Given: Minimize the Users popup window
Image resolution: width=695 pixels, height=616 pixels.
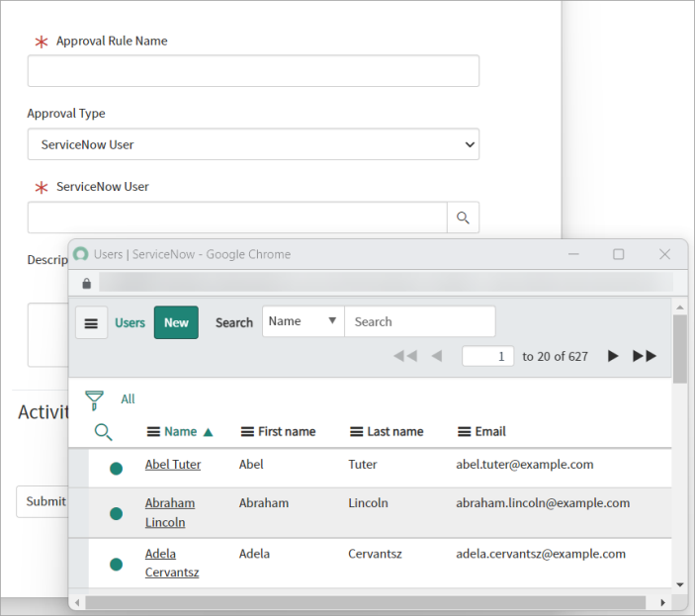Looking at the screenshot, I should coord(573,254).
